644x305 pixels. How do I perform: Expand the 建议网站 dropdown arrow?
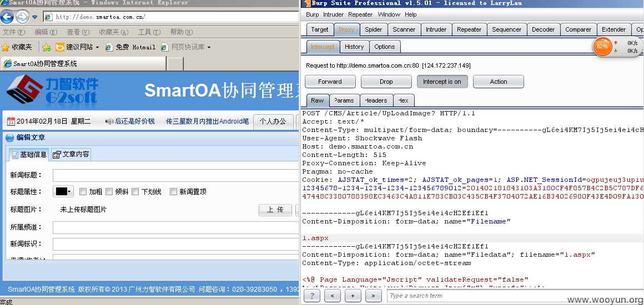(97, 48)
